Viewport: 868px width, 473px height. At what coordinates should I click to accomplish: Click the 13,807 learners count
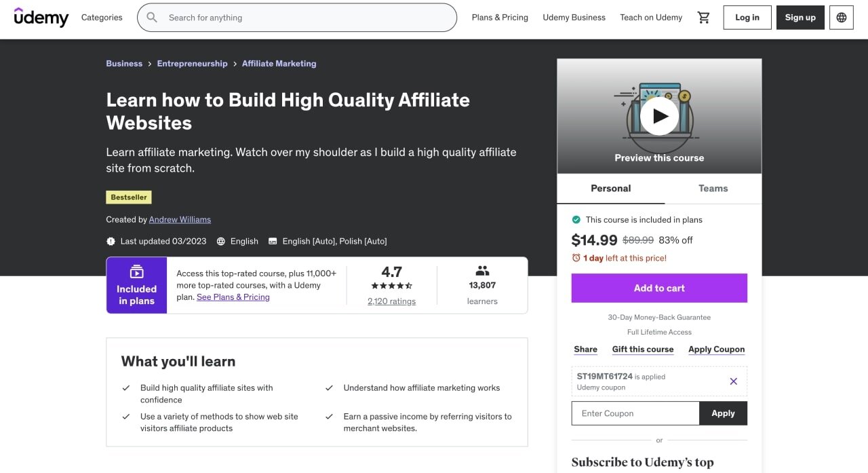[482, 286]
